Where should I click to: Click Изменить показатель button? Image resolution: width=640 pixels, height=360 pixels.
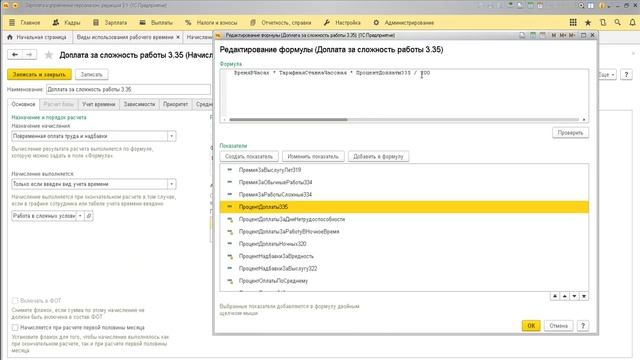point(313,156)
